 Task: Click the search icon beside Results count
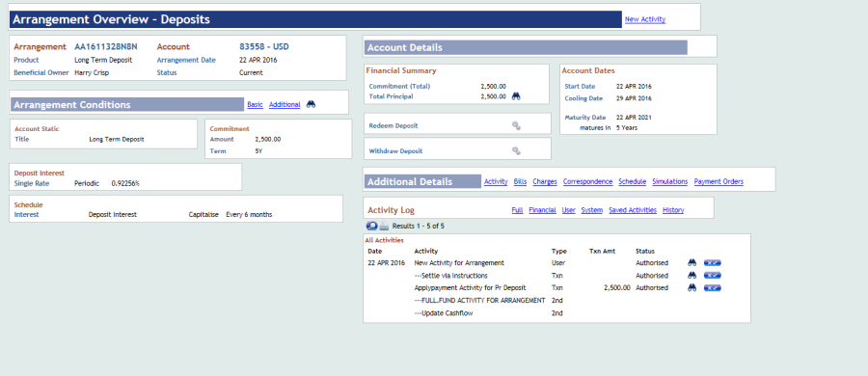click(372, 226)
